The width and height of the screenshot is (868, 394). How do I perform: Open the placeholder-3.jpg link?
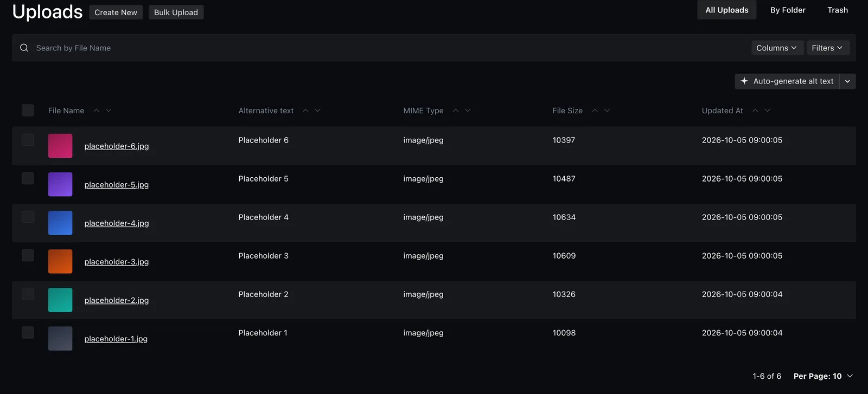click(x=117, y=262)
